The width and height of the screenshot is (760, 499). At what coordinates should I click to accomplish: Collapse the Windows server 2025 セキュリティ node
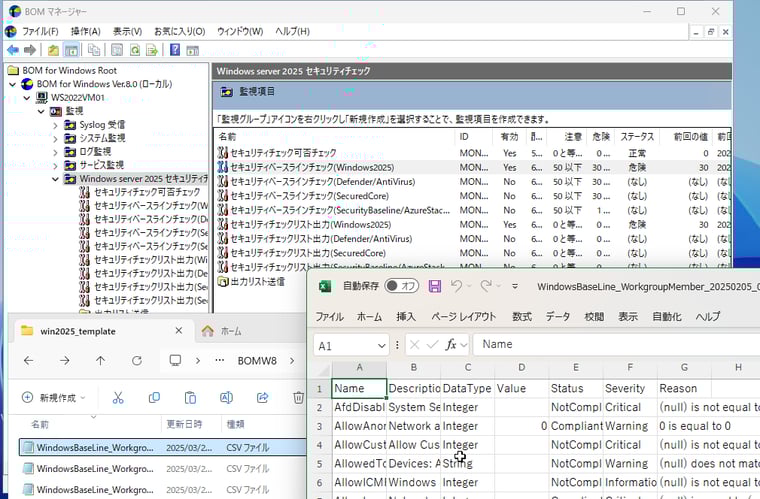(56, 178)
